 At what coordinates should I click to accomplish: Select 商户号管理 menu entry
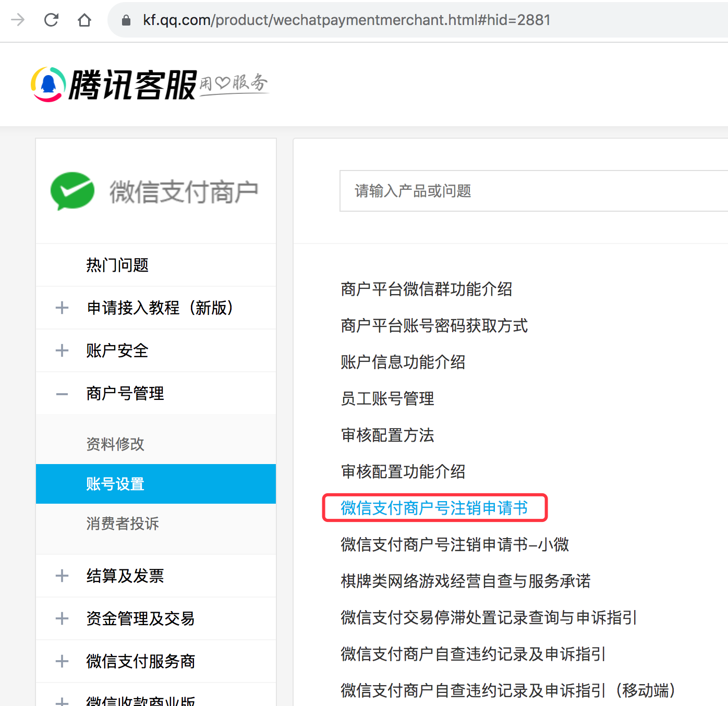click(x=125, y=393)
